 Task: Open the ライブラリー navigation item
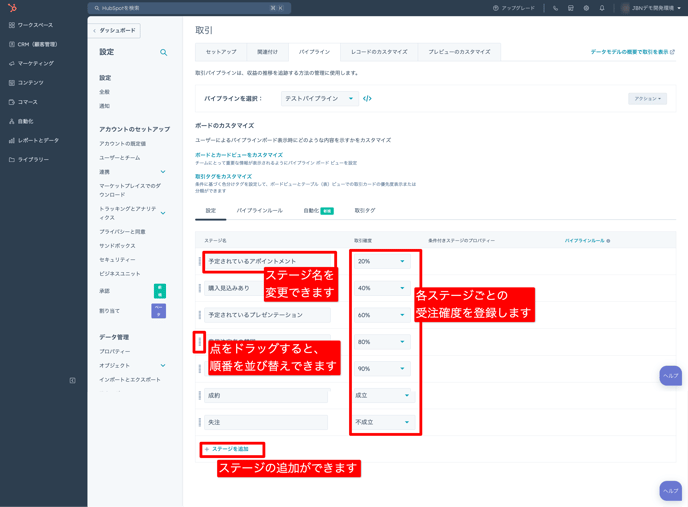click(x=29, y=160)
